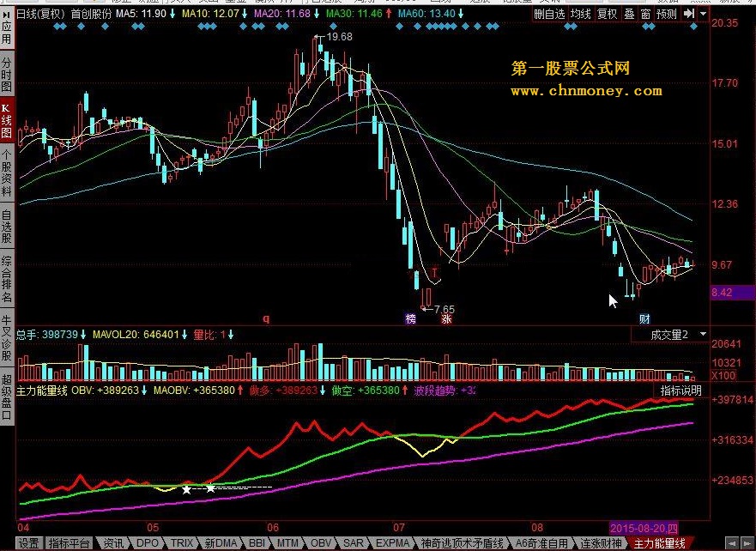756x551 pixels.
Task: Click the '波段趋势' magenta reading
Action: 445,390
